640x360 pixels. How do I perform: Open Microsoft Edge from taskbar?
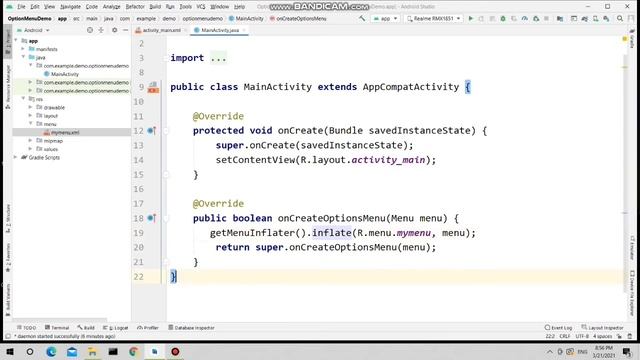[x=51, y=351]
